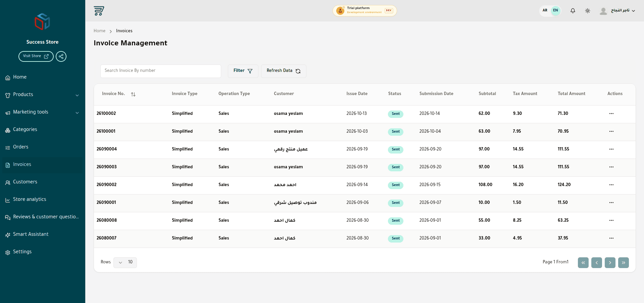The image size is (644, 303).
Task: Click Page 1 From1 text
Action: tap(555, 262)
